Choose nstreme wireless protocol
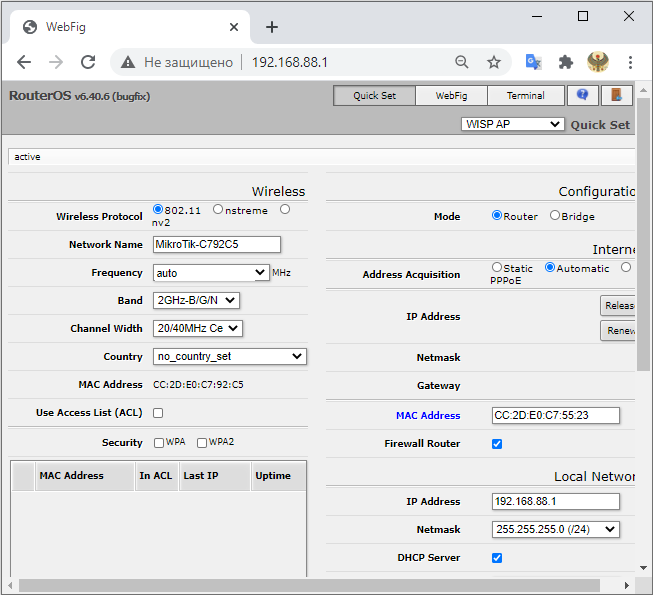Screen dimensions: 653x595 (x=217, y=210)
